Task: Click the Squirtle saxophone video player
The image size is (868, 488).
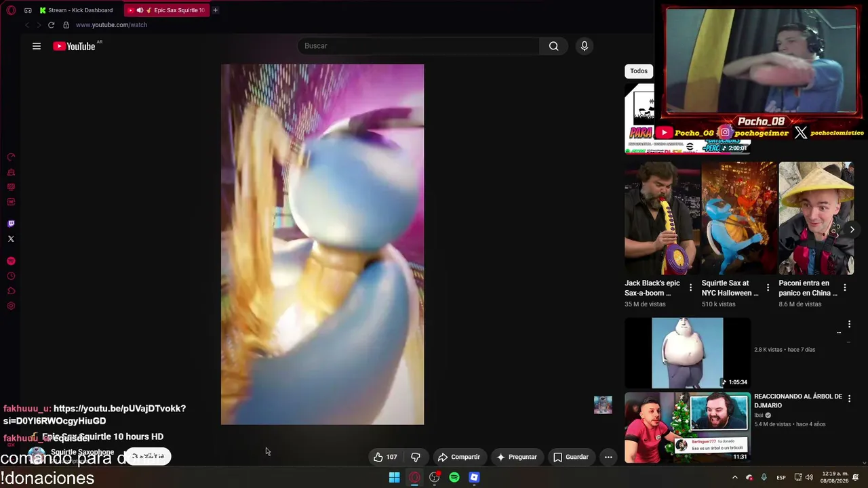Action: [x=322, y=245]
